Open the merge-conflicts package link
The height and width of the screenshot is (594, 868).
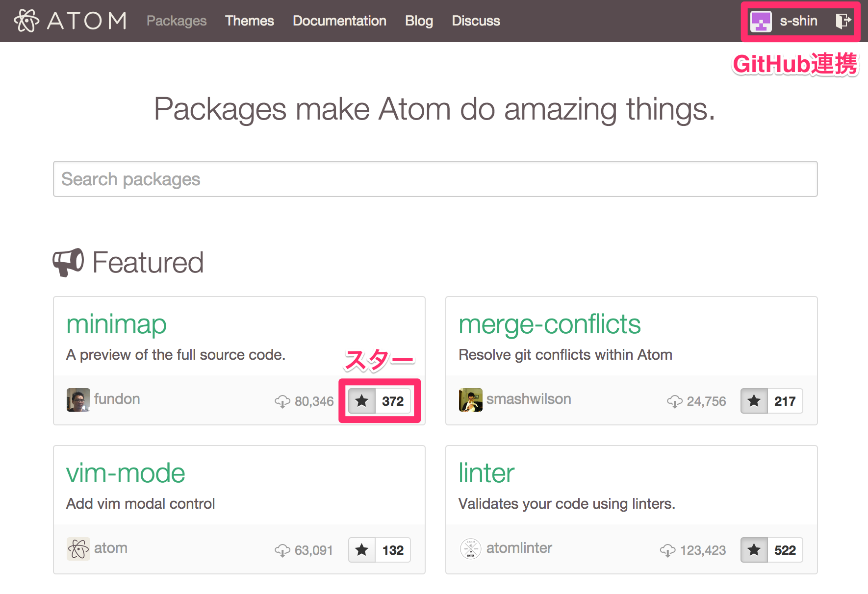point(549,324)
